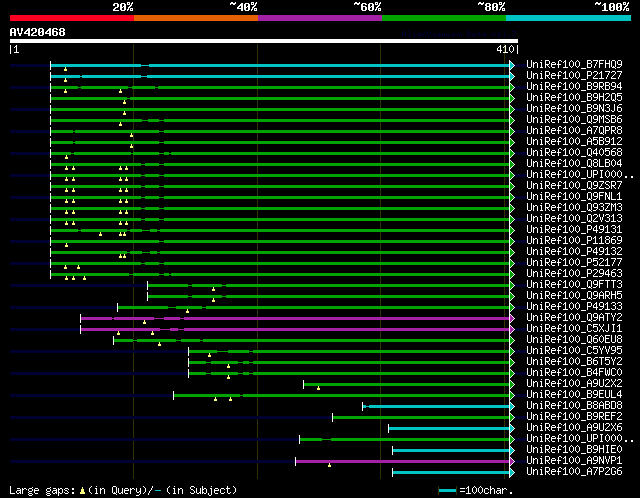
Task: Click the purple arrowhead ending the A9NVP1 alignment
Action: 512,462
